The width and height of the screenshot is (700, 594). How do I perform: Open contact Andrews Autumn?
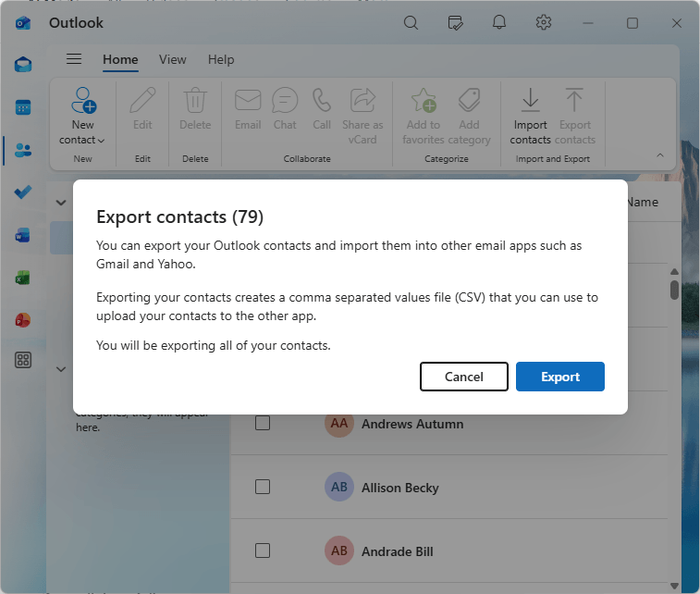pos(412,424)
